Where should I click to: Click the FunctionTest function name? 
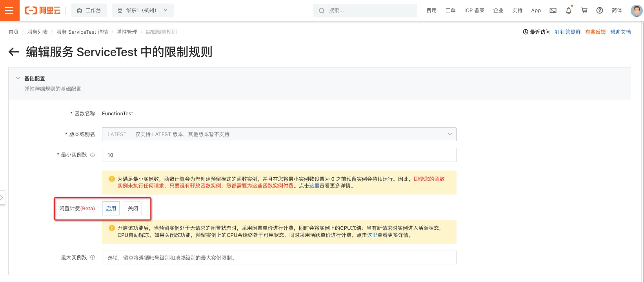click(117, 113)
